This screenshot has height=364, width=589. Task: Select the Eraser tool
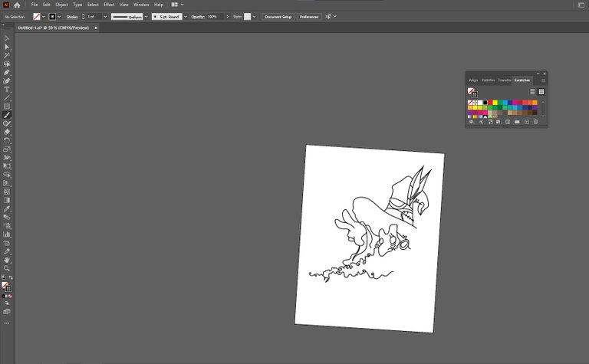point(7,132)
